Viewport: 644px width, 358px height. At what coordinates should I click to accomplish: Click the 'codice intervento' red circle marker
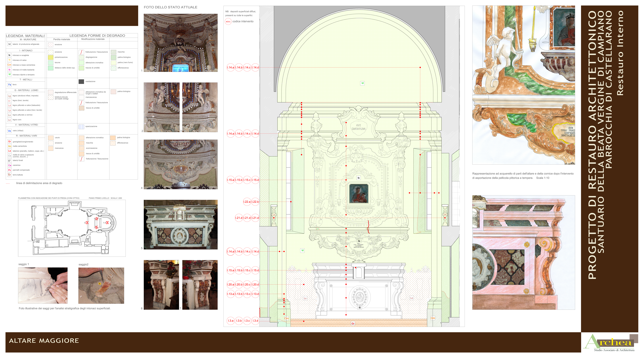(x=228, y=21)
